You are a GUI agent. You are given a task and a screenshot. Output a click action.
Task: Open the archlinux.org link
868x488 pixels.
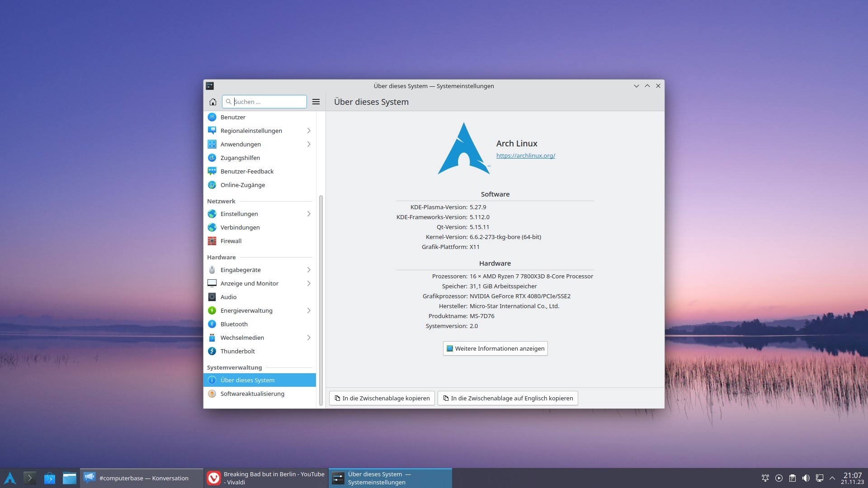(525, 155)
